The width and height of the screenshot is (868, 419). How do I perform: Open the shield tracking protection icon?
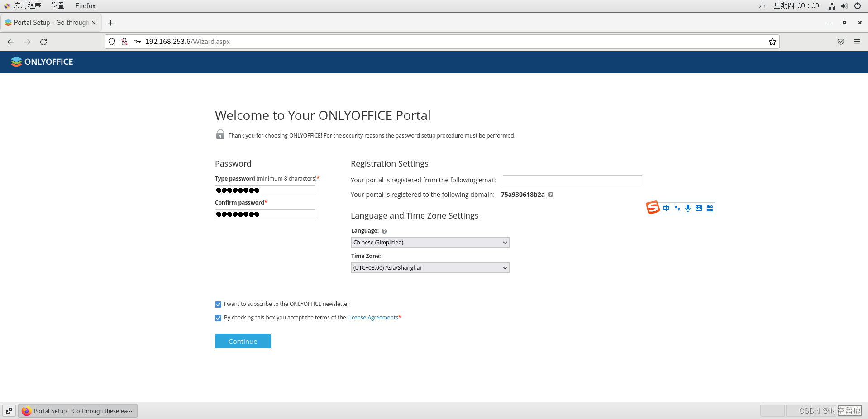112,42
